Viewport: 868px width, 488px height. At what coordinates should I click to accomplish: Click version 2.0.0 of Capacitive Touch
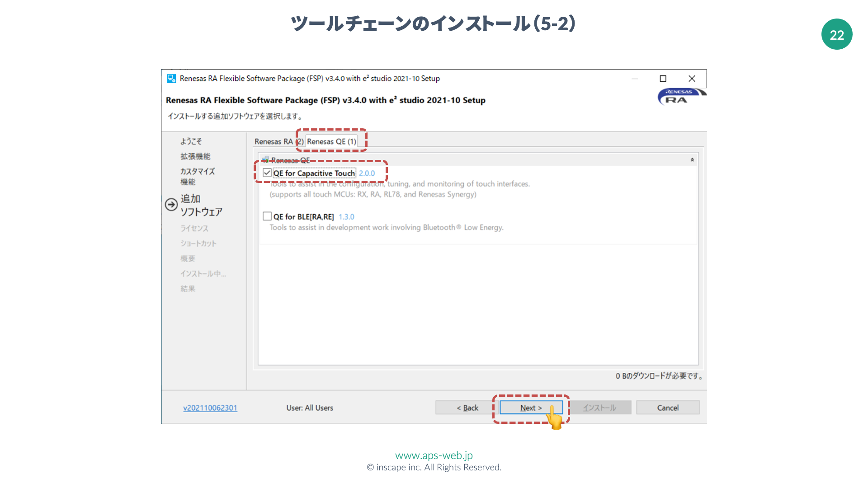tap(367, 174)
